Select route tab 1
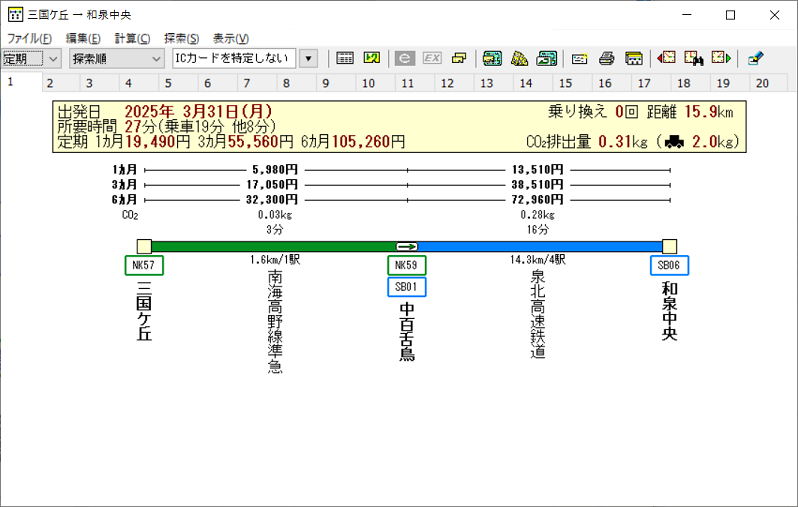The width and height of the screenshot is (798, 507). pyautogui.click(x=21, y=82)
